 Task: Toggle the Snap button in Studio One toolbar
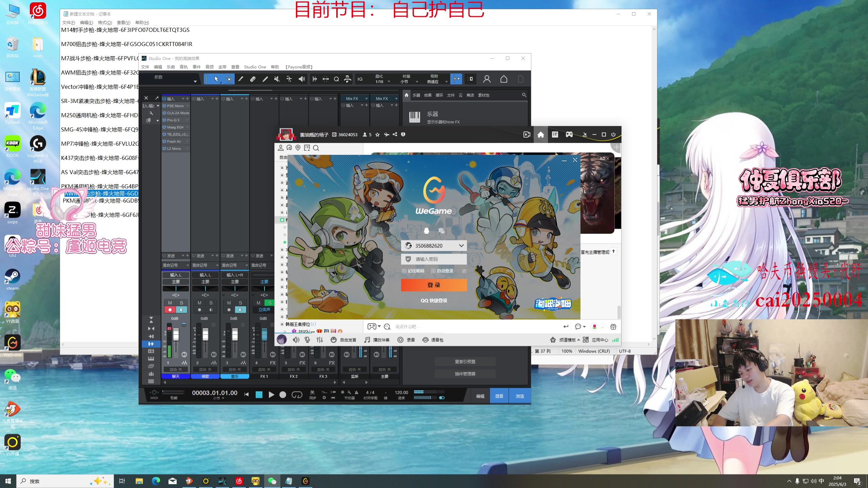point(457,79)
